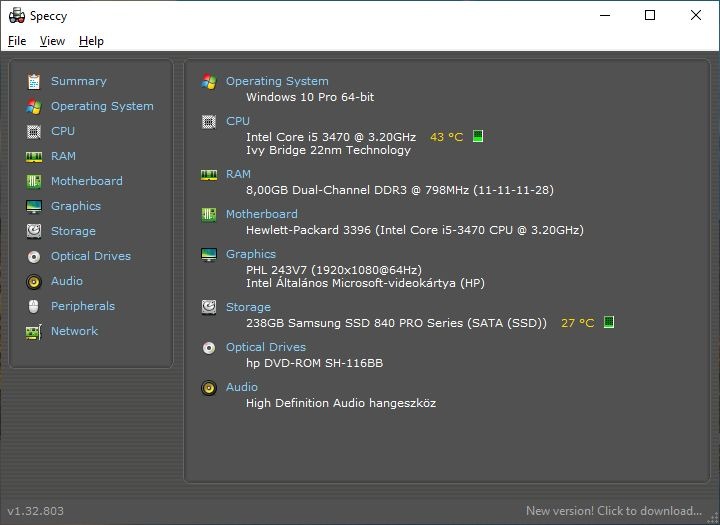Click the version number v1.32.803
Viewport: 720px width, 525px height.
click(36, 511)
